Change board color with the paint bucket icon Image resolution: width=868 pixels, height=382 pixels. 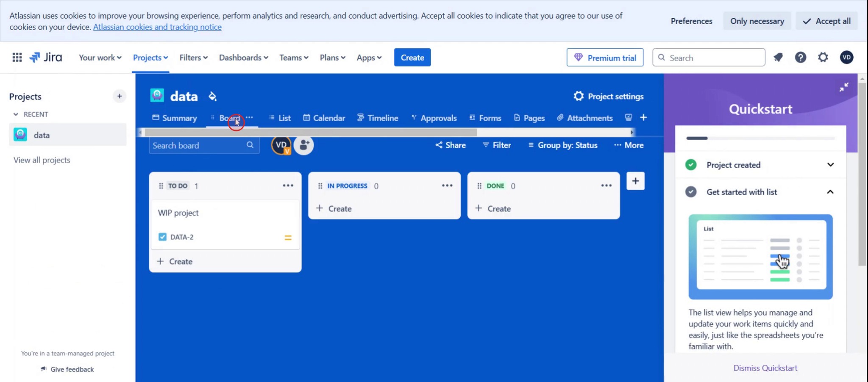[212, 96]
